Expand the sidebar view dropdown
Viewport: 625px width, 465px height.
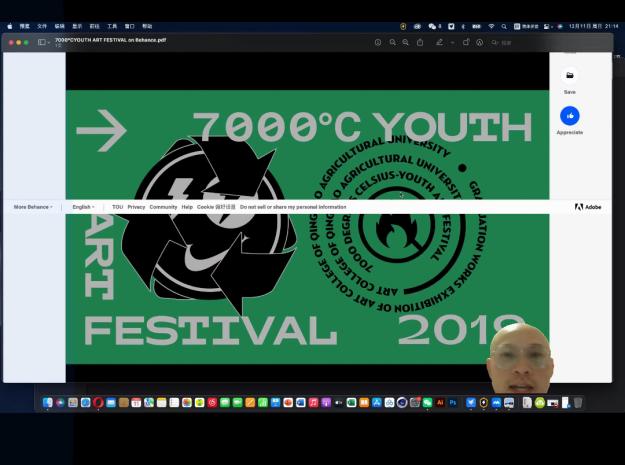tap(44, 42)
